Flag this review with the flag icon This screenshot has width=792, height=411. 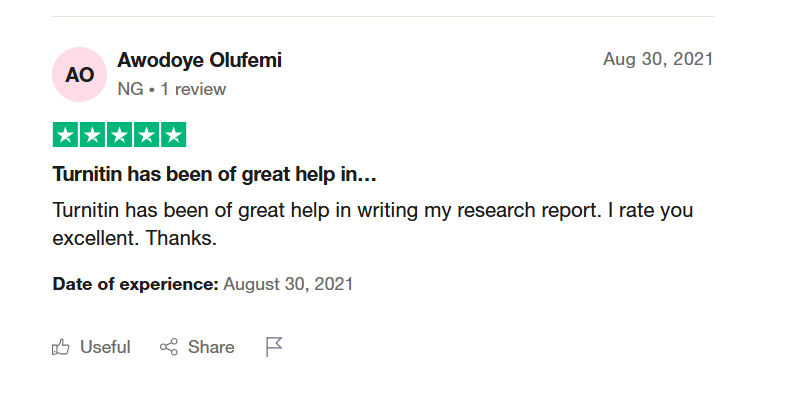(274, 347)
